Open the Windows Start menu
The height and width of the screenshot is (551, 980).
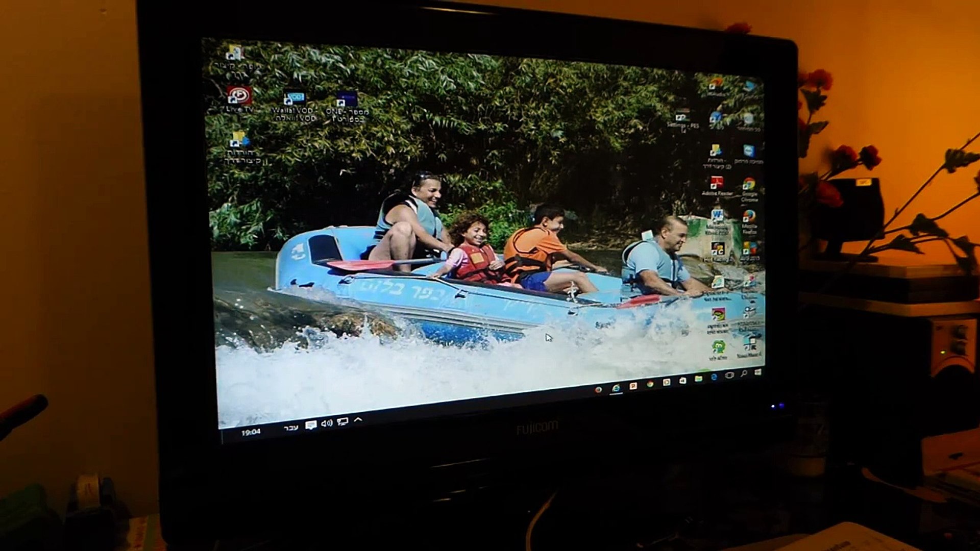coord(758,372)
